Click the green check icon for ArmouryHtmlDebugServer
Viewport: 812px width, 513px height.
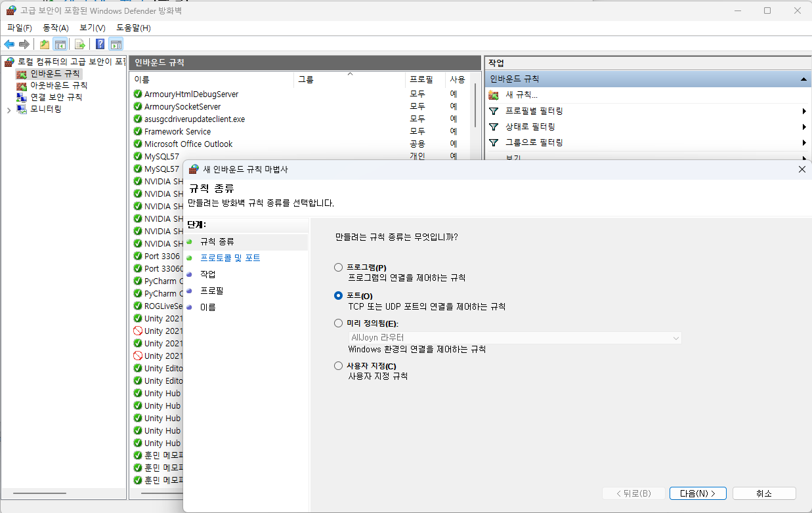click(x=138, y=94)
